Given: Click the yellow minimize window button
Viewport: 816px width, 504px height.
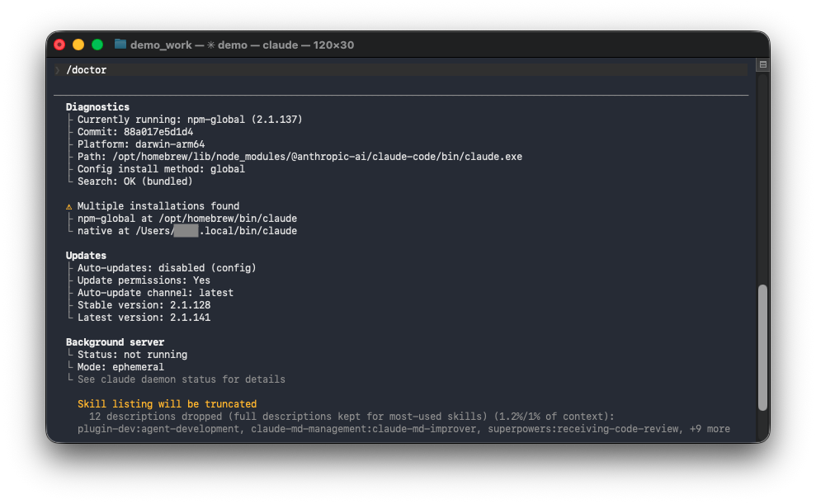Looking at the screenshot, I should [x=78, y=45].
